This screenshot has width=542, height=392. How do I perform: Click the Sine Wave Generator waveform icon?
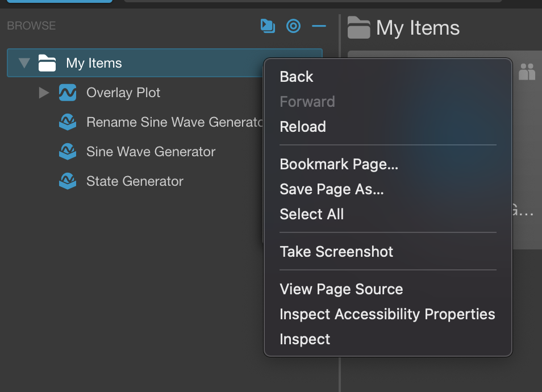click(69, 152)
